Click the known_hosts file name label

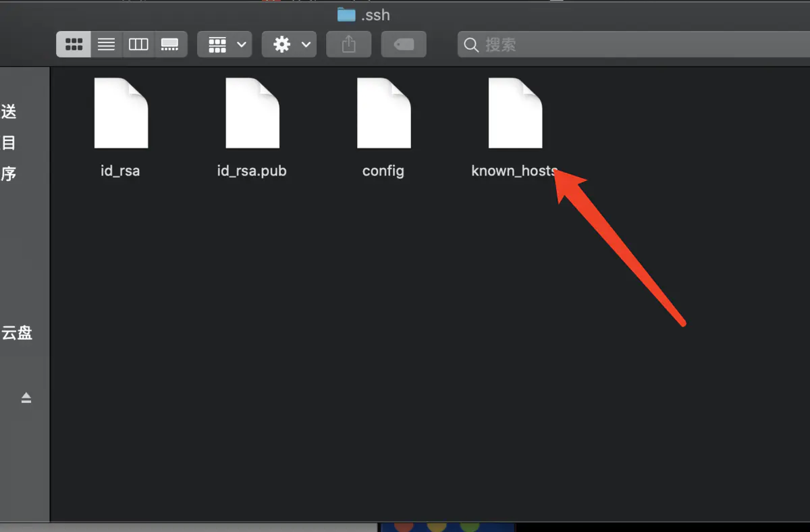pos(514,171)
